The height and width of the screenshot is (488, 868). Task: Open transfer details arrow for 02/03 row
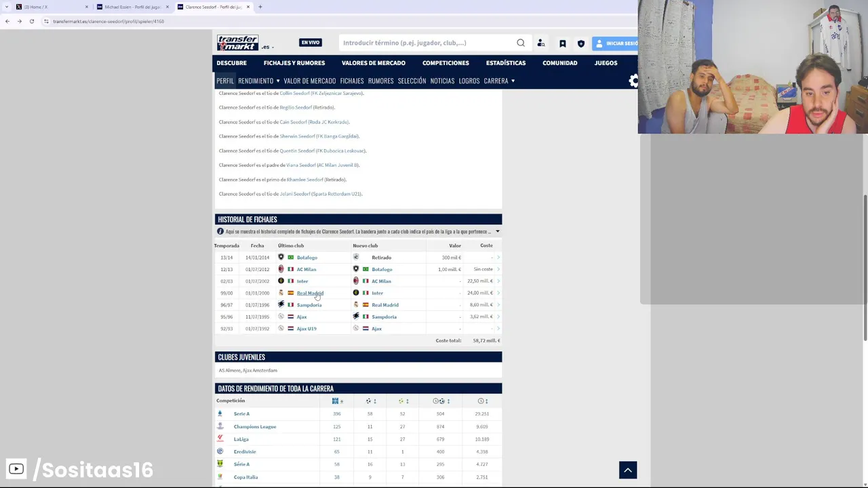498,281
